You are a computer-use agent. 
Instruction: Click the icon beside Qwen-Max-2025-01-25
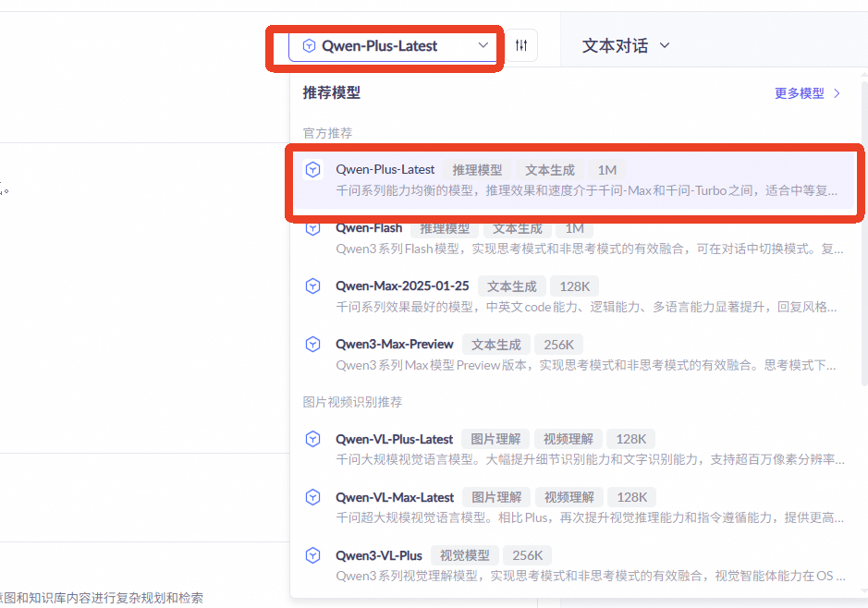click(x=312, y=286)
